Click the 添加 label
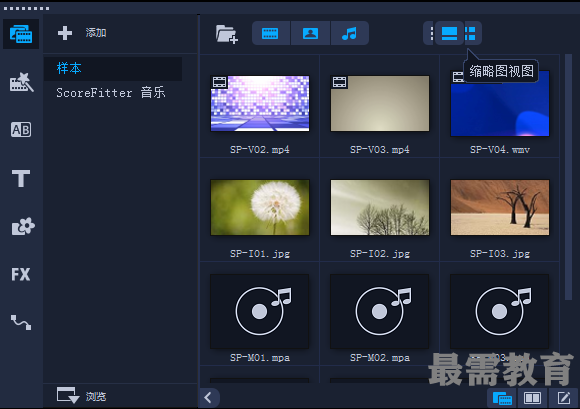The height and width of the screenshot is (409, 580). (x=96, y=33)
